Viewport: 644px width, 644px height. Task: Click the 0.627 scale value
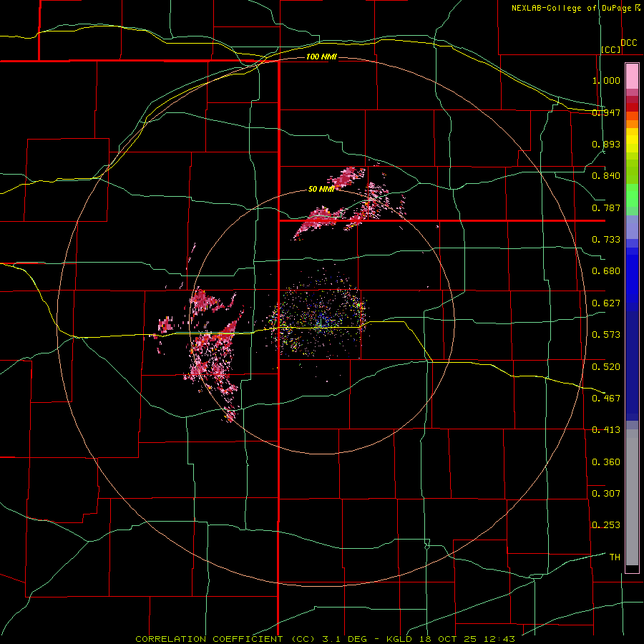[606, 303]
